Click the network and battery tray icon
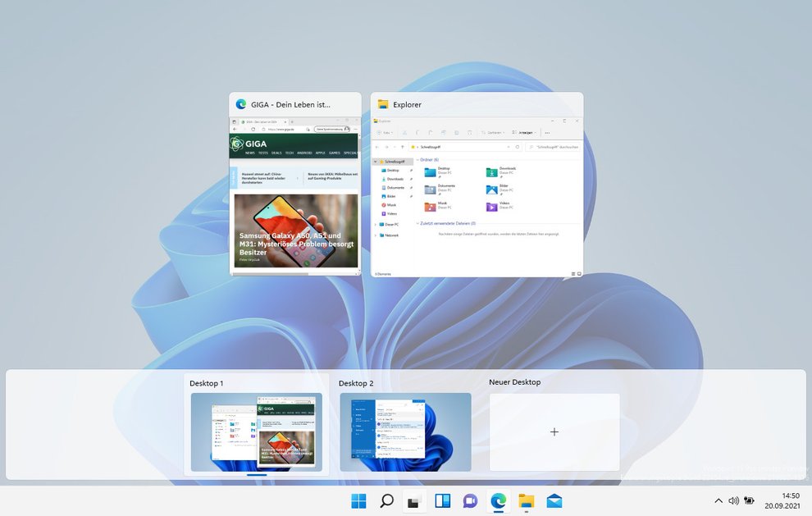Screen dimensions: 812x516 coord(749,500)
